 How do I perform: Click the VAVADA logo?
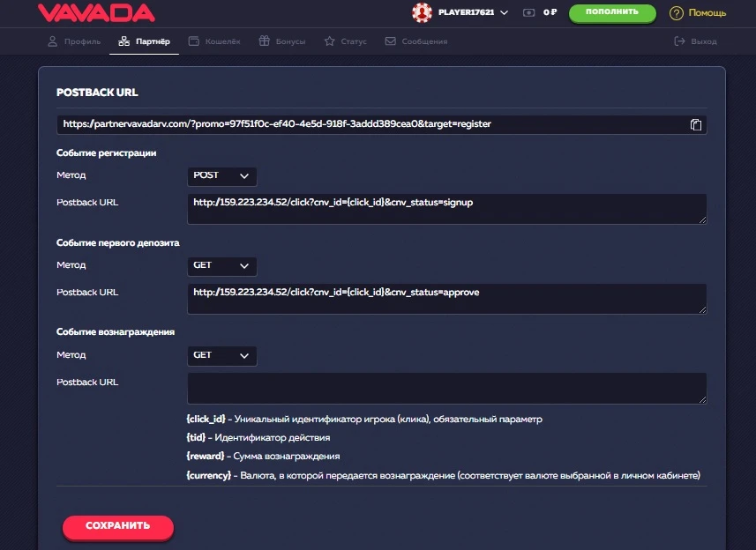point(96,13)
